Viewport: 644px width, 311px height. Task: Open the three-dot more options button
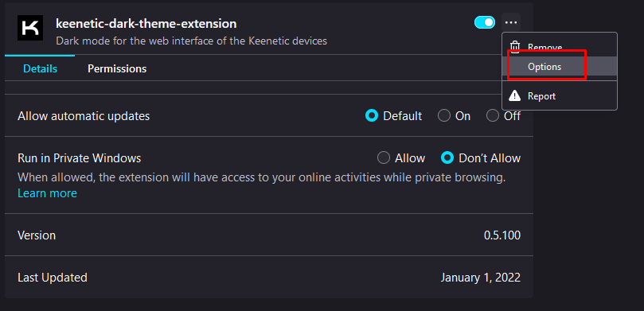(x=511, y=22)
